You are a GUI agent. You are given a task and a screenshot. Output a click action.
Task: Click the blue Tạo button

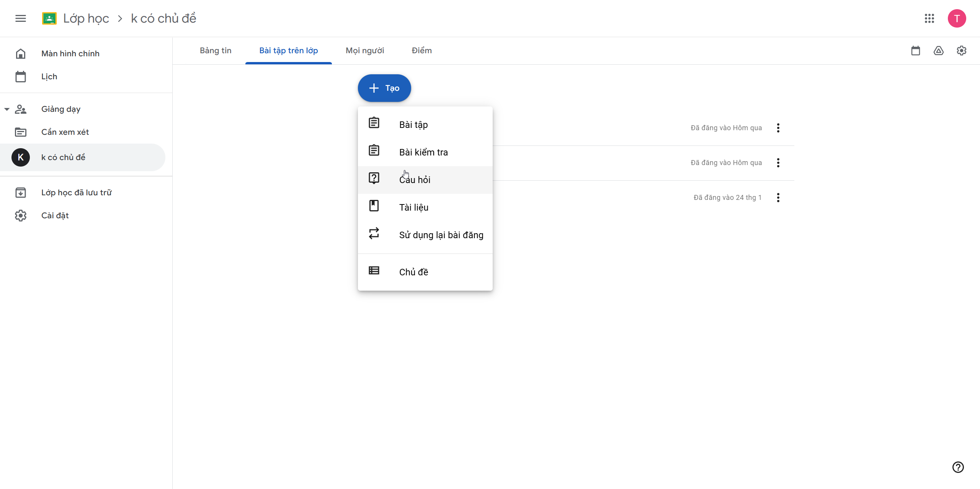pyautogui.click(x=384, y=88)
